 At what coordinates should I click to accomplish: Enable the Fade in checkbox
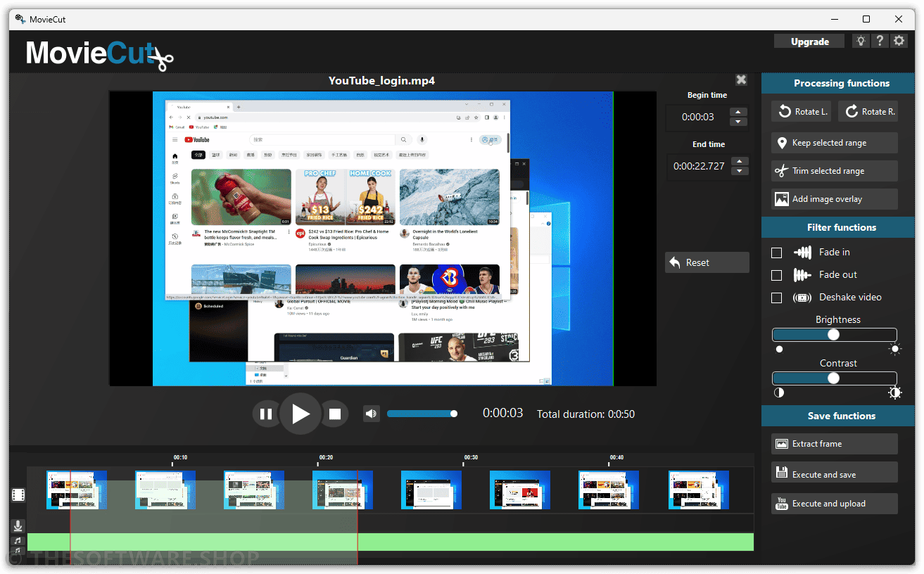tap(777, 253)
